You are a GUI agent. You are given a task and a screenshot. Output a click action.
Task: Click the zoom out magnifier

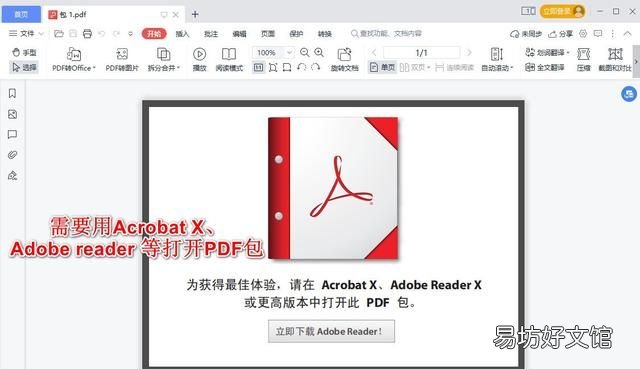(x=304, y=52)
